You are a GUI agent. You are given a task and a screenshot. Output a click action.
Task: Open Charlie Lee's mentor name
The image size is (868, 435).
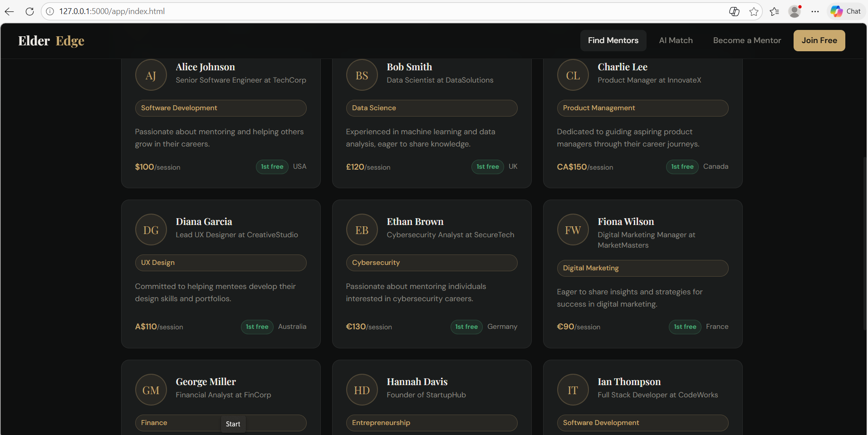tap(623, 67)
